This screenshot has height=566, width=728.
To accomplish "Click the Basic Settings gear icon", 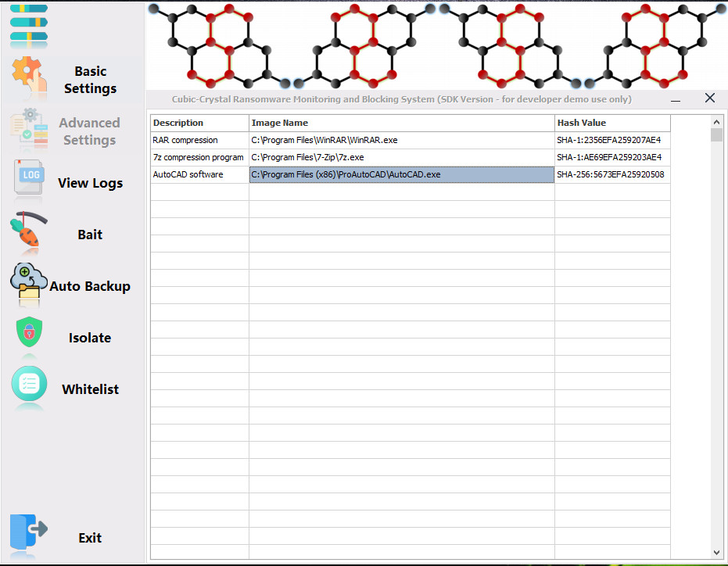I will pyautogui.click(x=29, y=74).
